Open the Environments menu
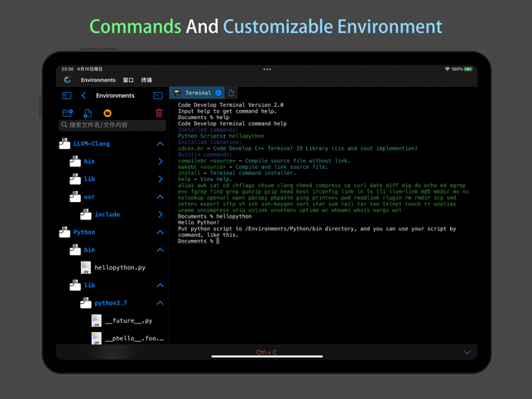The height and width of the screenshot is (399, 532). [98, 79]
